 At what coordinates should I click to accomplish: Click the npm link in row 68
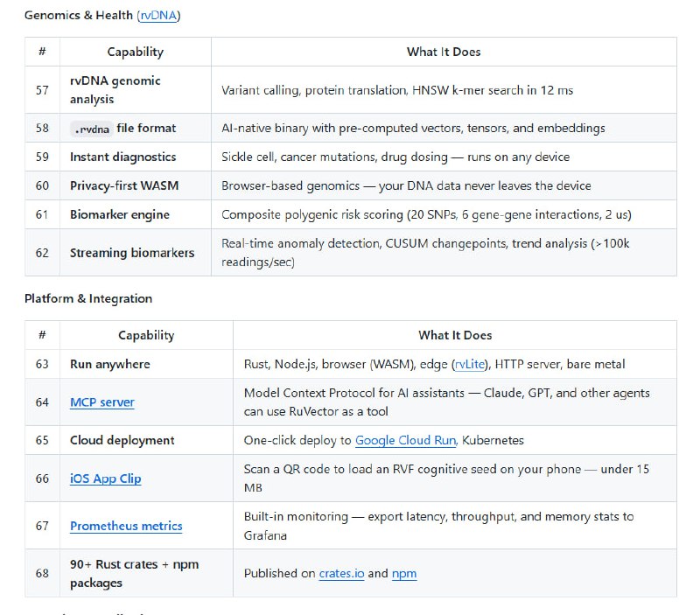point(404,573)
